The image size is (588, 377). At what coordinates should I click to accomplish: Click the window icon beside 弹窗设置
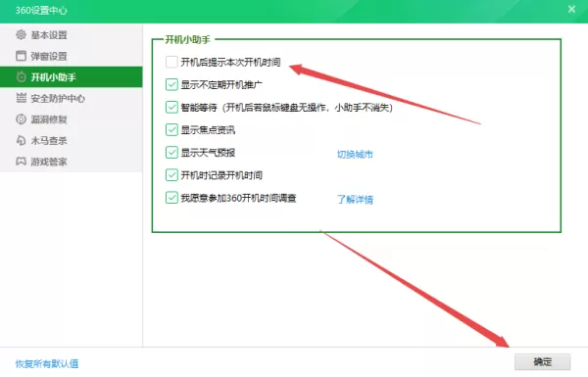click(21, 56)
